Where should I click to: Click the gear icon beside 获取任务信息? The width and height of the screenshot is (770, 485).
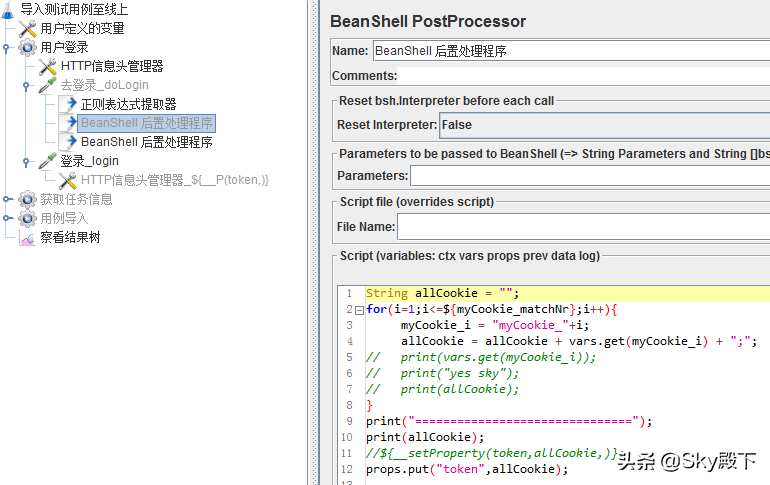point(28,199)
